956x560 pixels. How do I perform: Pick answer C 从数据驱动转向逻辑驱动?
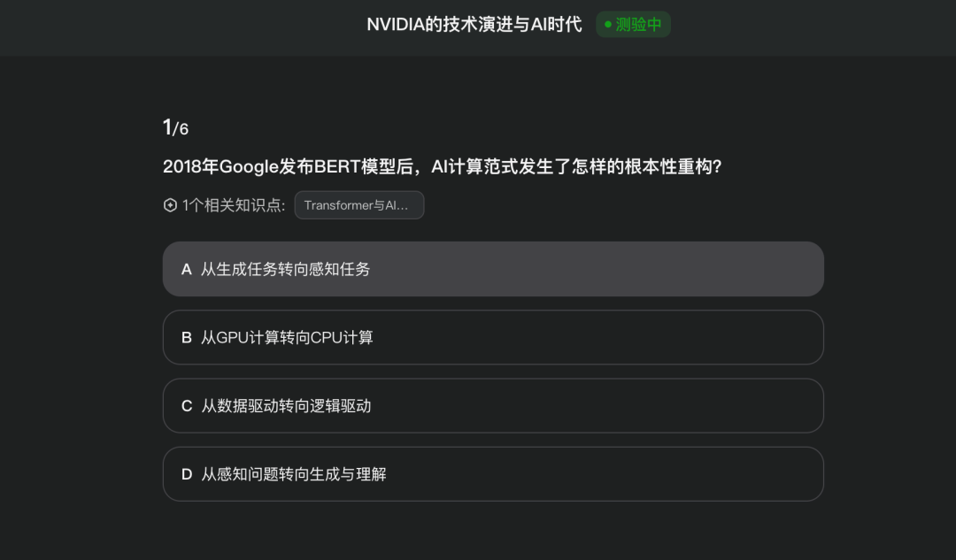pyautogui.click(x=492, y=406)
